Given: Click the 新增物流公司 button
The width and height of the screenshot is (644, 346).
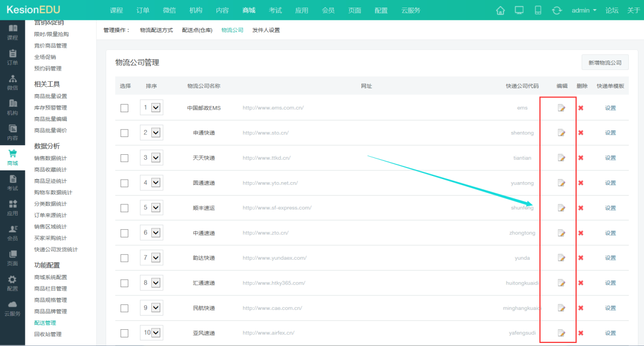Looking at the screenshot, I should (605, 62).
